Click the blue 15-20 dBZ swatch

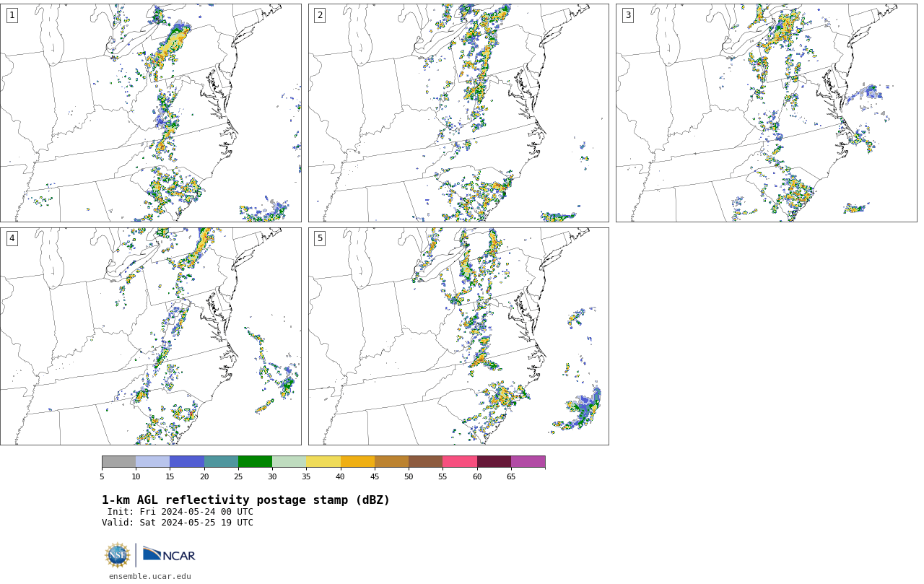coord(187,462)
